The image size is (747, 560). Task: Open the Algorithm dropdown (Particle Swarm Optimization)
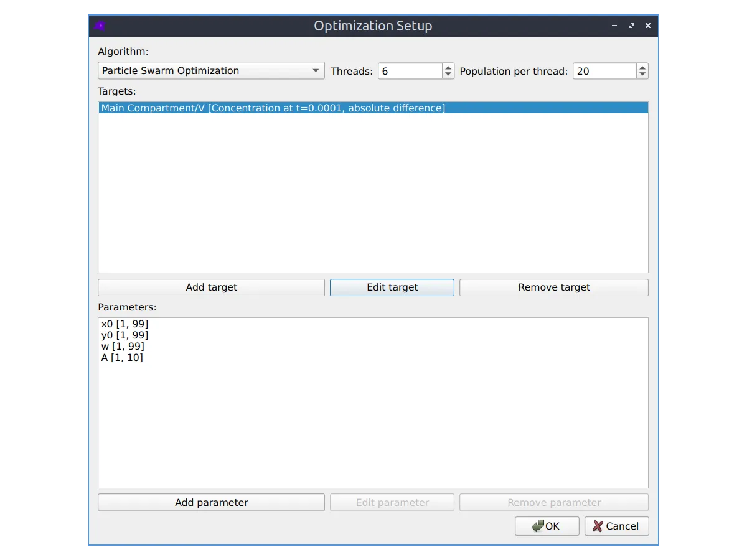(211, 71)
